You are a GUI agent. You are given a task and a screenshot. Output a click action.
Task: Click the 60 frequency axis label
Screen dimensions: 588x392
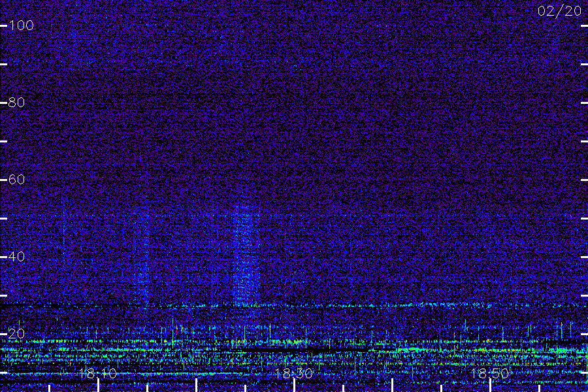click(16, 179)
